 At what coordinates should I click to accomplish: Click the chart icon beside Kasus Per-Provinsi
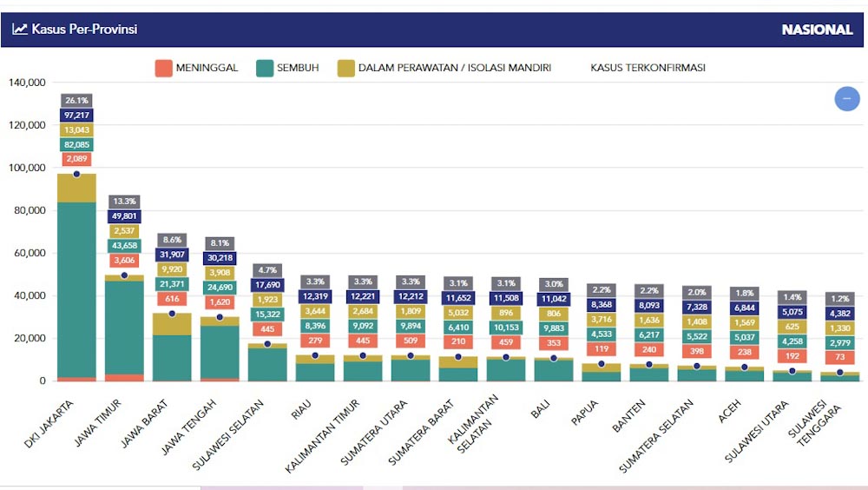pos(20,29)
